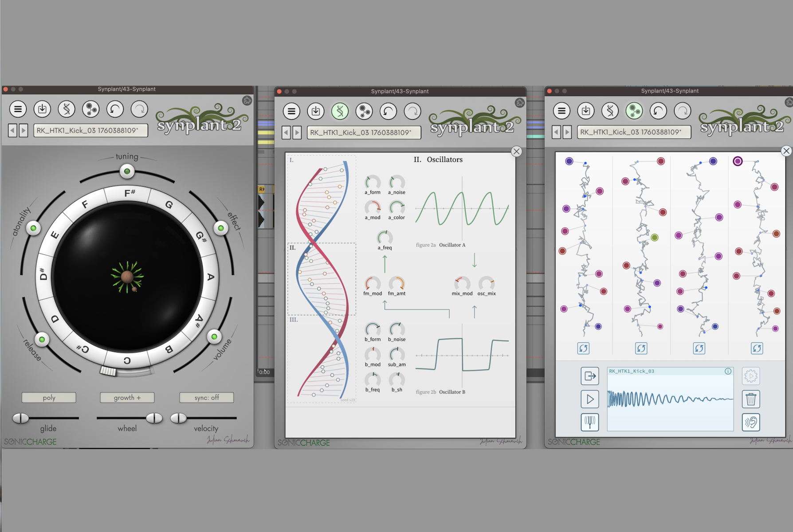Screen dimensions: 793x532
Task: Click the a_form knob
Action: (373, 182)
